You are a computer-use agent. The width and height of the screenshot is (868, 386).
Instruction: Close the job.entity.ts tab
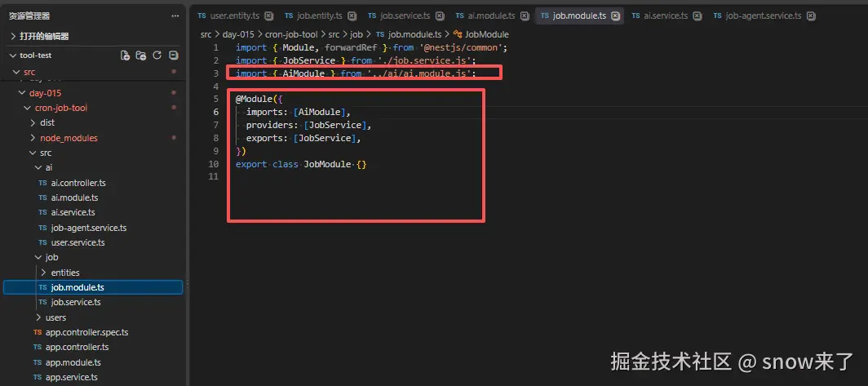[352, 16]
